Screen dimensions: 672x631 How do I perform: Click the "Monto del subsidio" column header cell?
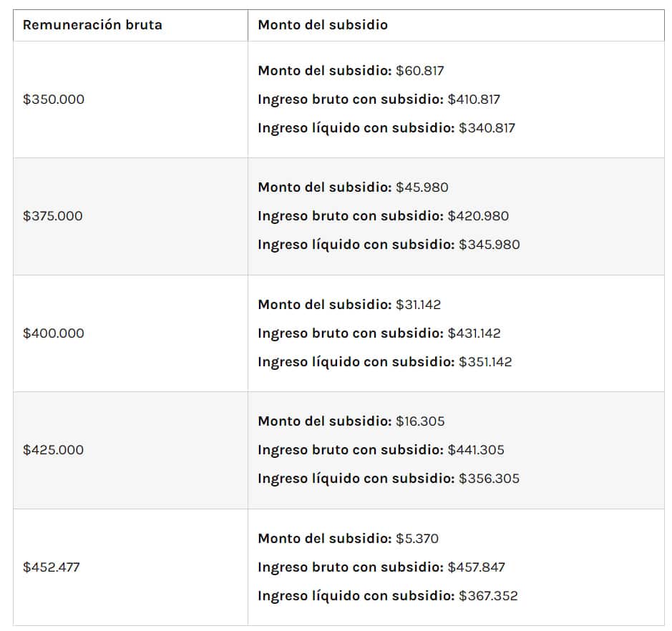pos(323,25)
